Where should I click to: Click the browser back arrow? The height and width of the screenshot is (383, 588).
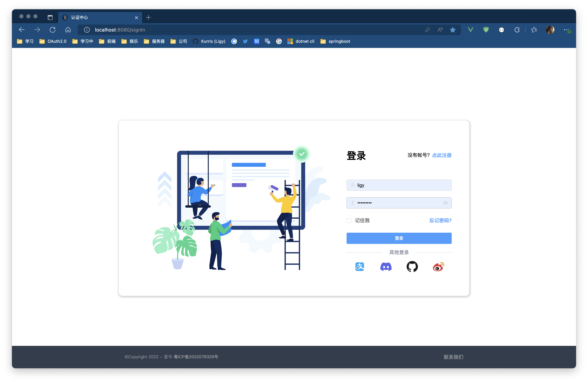click(x=22, y=30)
